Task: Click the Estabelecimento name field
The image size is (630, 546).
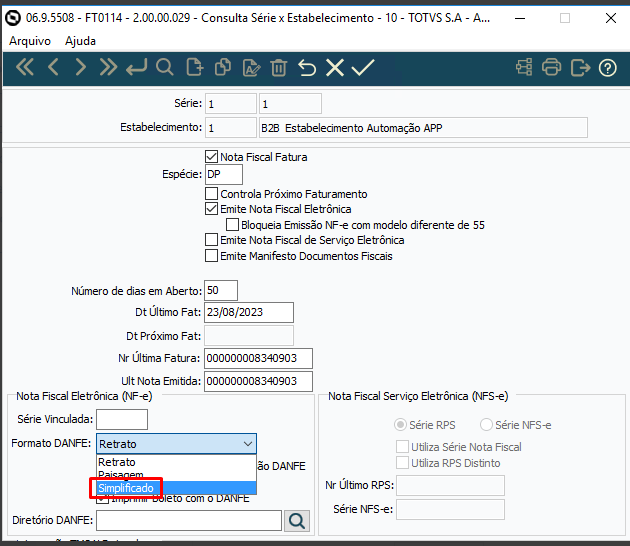Action: coord(423,128)
